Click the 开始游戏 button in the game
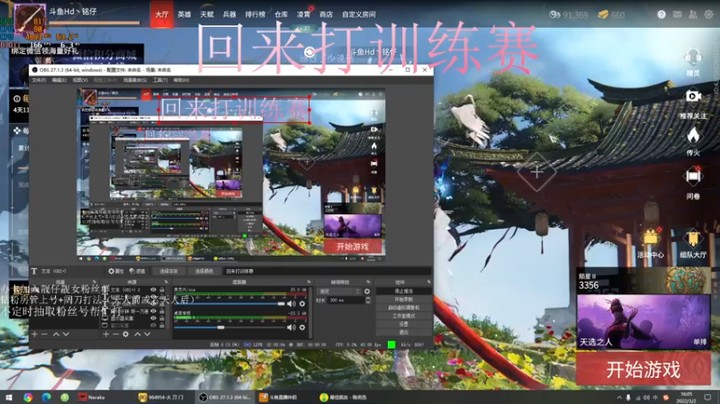 coord(643,369)
